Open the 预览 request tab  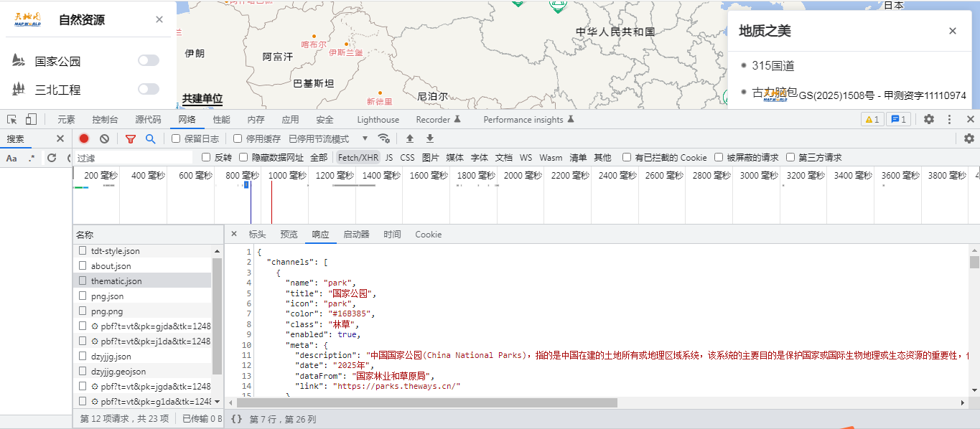(289, 234)
